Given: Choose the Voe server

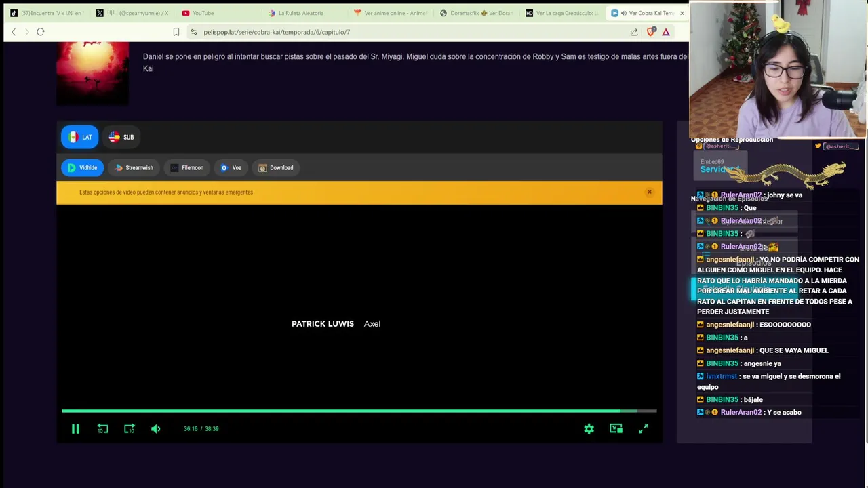Looking at the screenshot, I should point(231,167).
